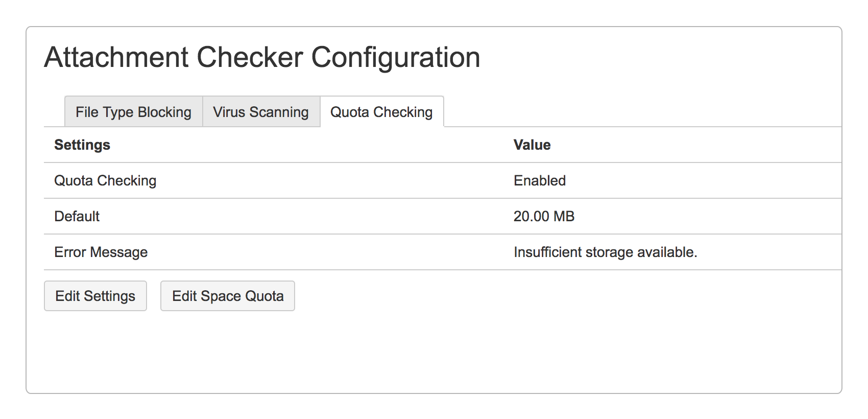The width and height of the screenshot is (868, 419).
Task: Switch to the File Type Blocking tab
Action: 133,112
